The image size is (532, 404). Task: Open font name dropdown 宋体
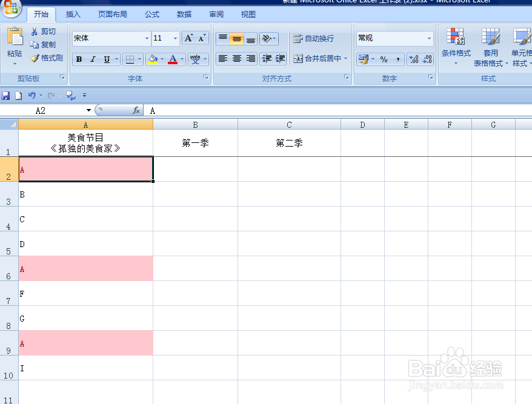point(147,38)
